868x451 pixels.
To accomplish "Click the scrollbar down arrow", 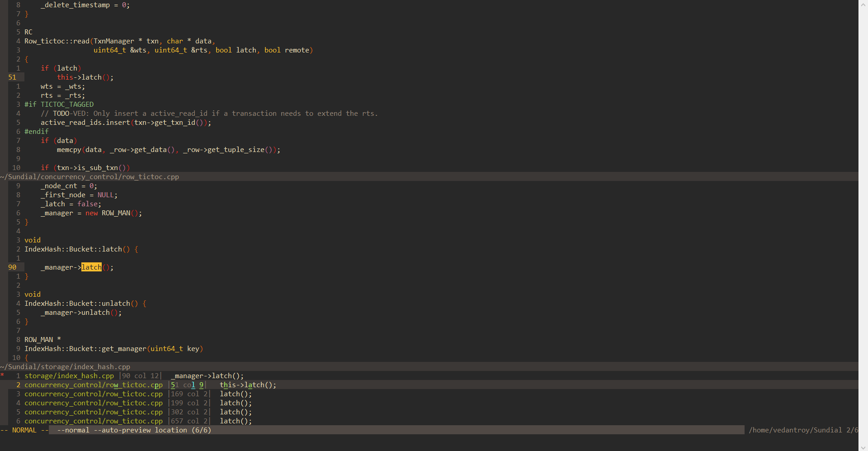I will (x=863, y=447).
